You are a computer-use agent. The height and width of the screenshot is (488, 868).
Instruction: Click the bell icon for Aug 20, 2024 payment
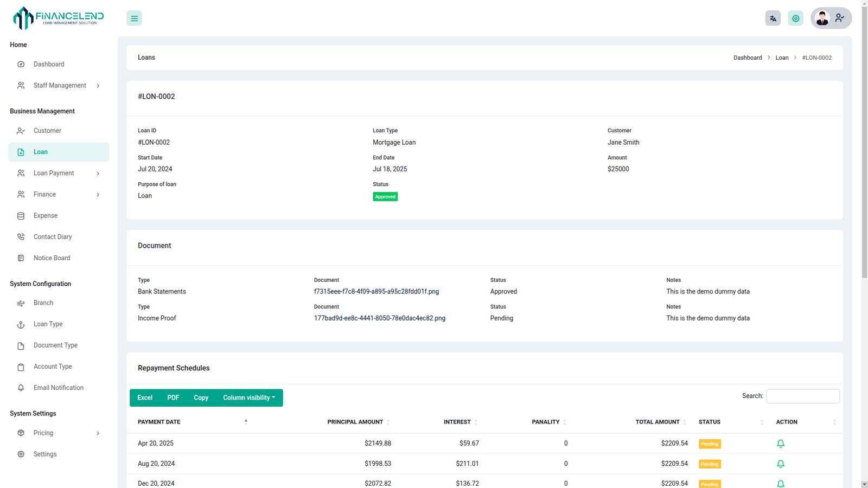[780, 464]
